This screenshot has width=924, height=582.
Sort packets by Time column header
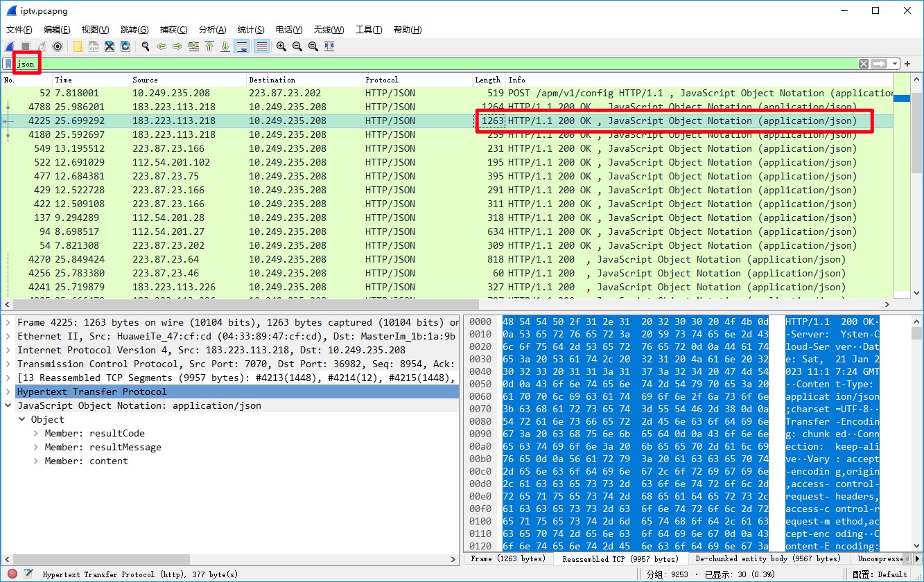(91, 80)
